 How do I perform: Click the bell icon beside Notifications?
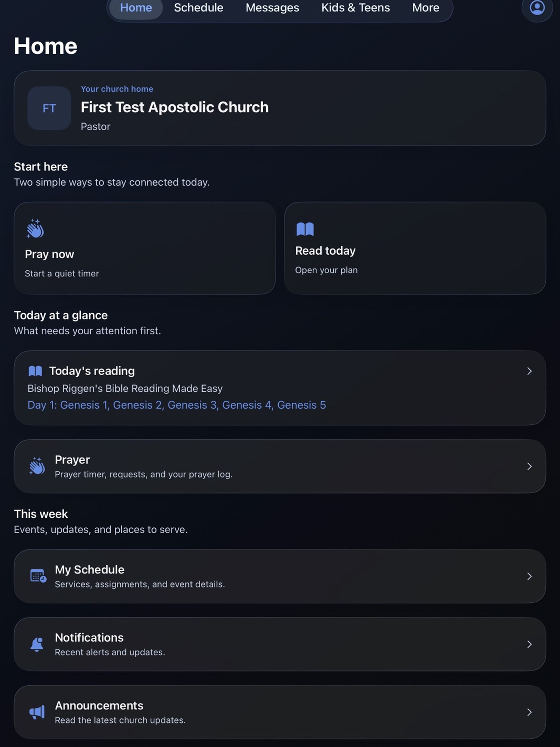pos(37,644)
